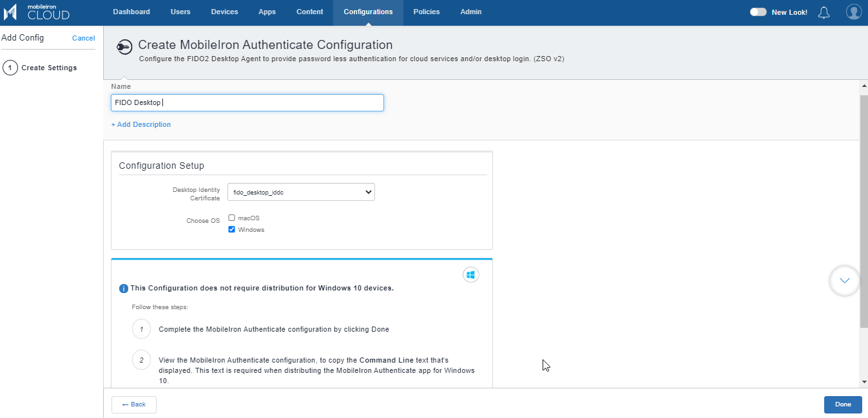Check the macOS checkbox

pos(232,218)
